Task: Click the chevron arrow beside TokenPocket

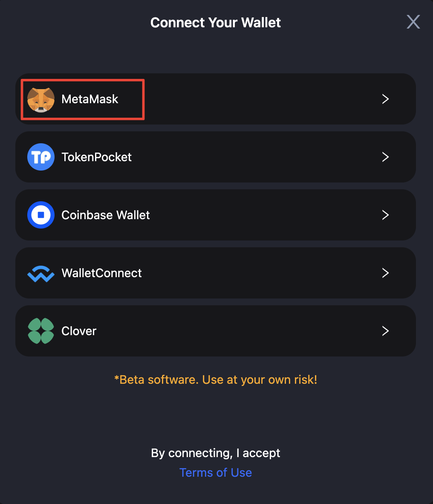Action: (x=385, y=157)
